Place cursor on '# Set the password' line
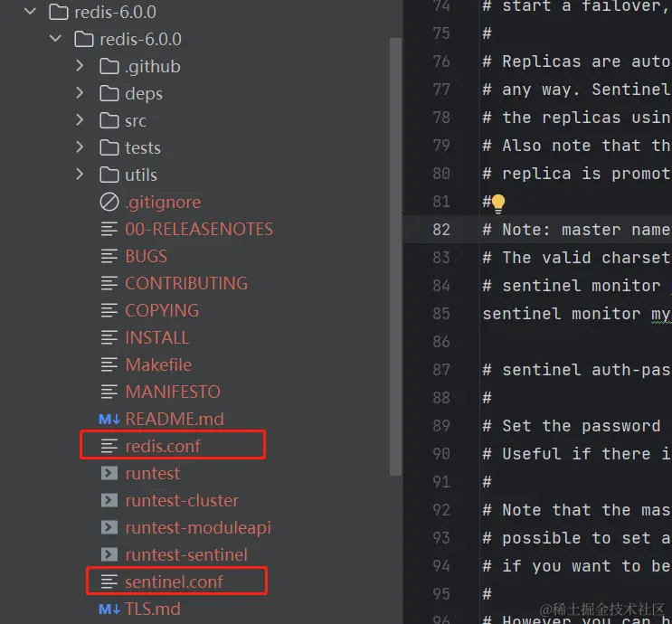This screenshot has height=624, width=672. click(x=572, y=426)
